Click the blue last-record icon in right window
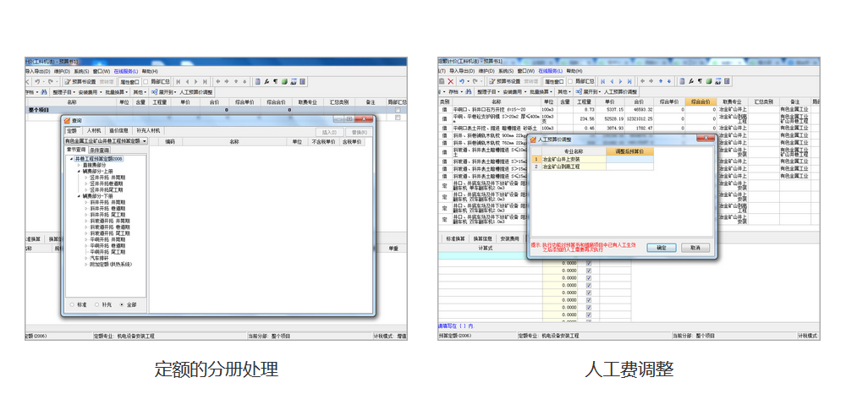This screenshot has width=868, height=394. coord(629,82)
